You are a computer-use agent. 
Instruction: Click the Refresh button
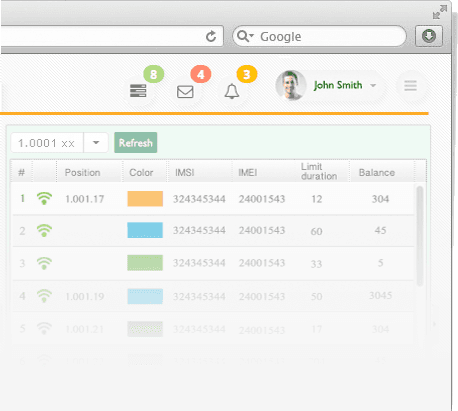point(136,143)
